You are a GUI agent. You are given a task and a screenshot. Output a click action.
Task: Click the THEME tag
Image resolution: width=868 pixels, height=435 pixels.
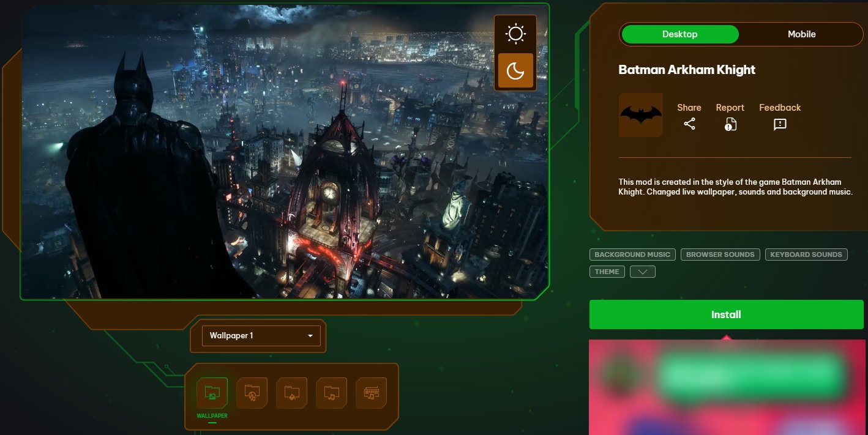point(607,272)
